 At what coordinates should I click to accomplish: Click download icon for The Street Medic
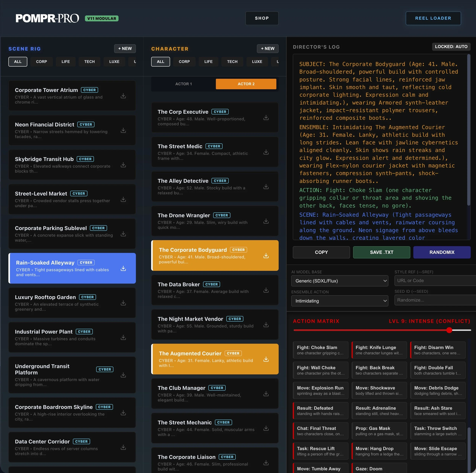[x=266, y=152]
